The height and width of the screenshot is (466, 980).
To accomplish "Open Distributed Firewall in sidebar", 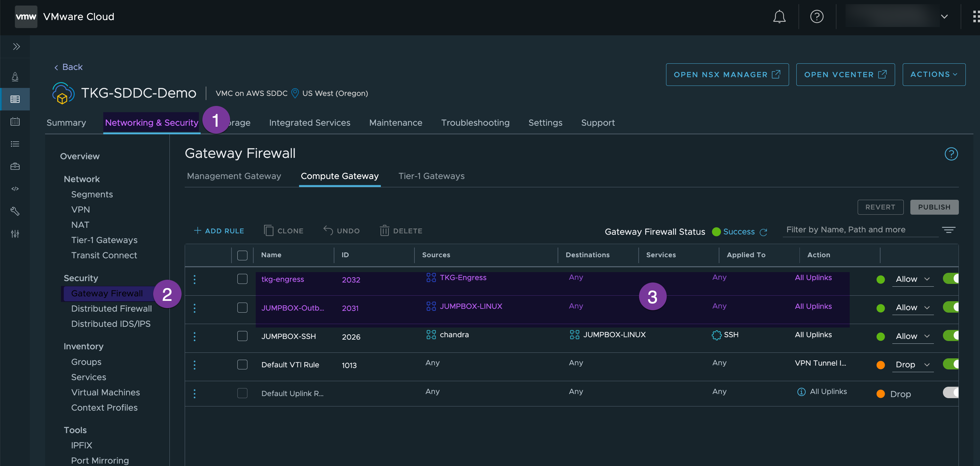I will pyautogui.click(x=111, y=308).
